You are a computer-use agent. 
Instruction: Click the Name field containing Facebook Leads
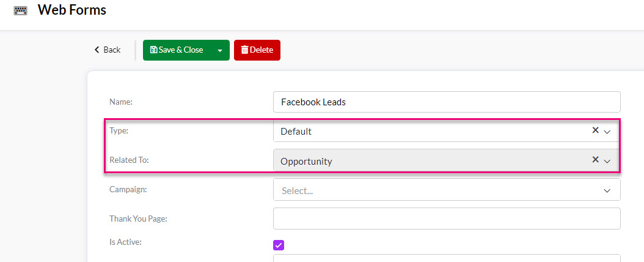point(447,102)
